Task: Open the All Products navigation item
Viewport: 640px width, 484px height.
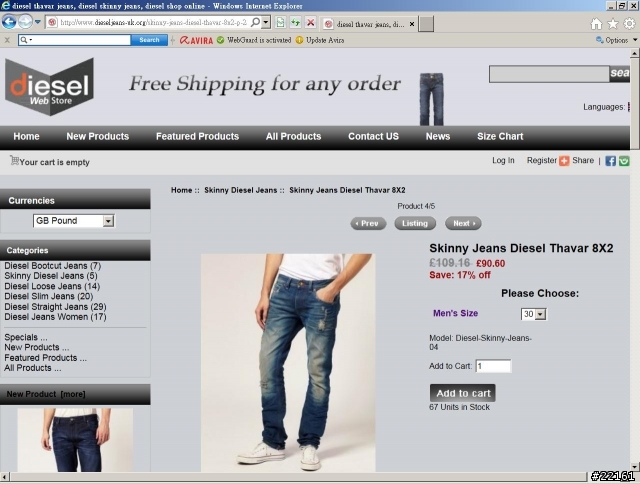Action: pyautogui.click(x=293, y=136)
